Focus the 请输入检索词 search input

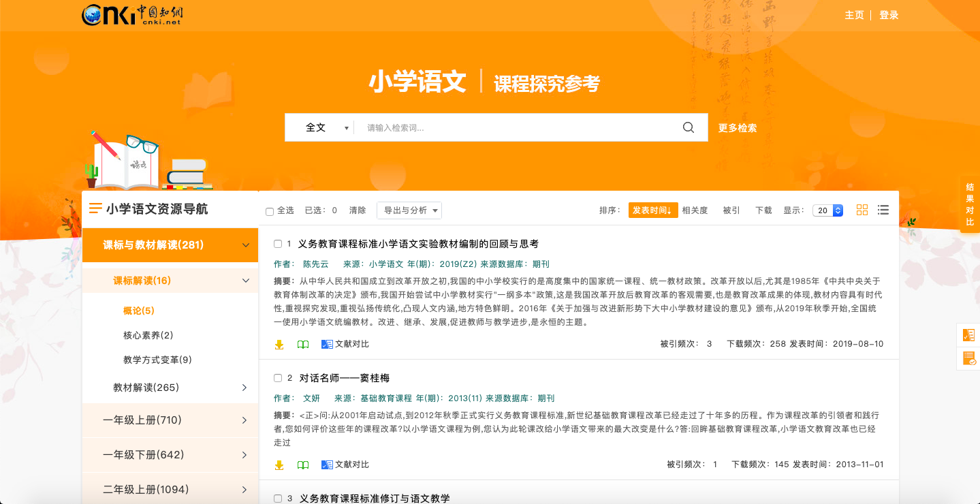[x=518, y=127]
